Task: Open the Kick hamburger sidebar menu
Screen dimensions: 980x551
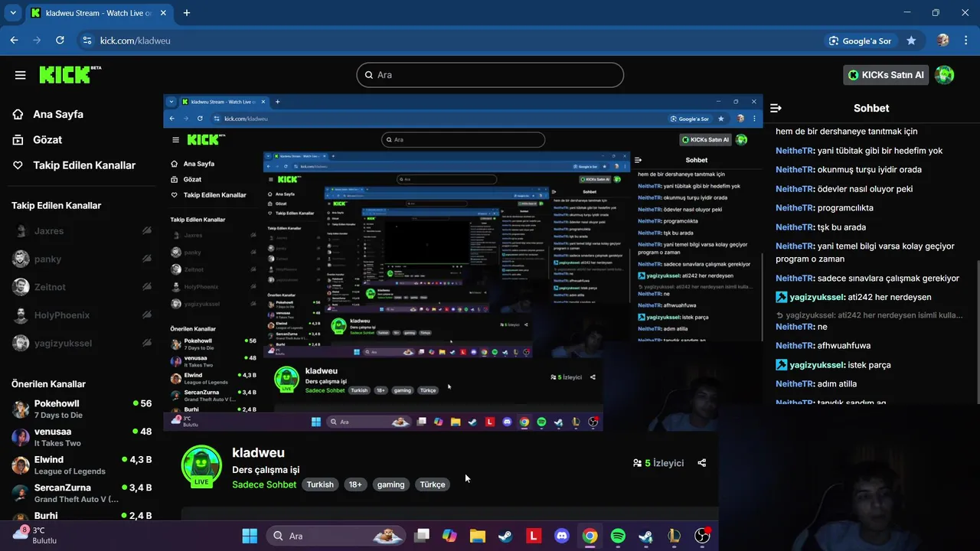Action: [x=21, y=75]
